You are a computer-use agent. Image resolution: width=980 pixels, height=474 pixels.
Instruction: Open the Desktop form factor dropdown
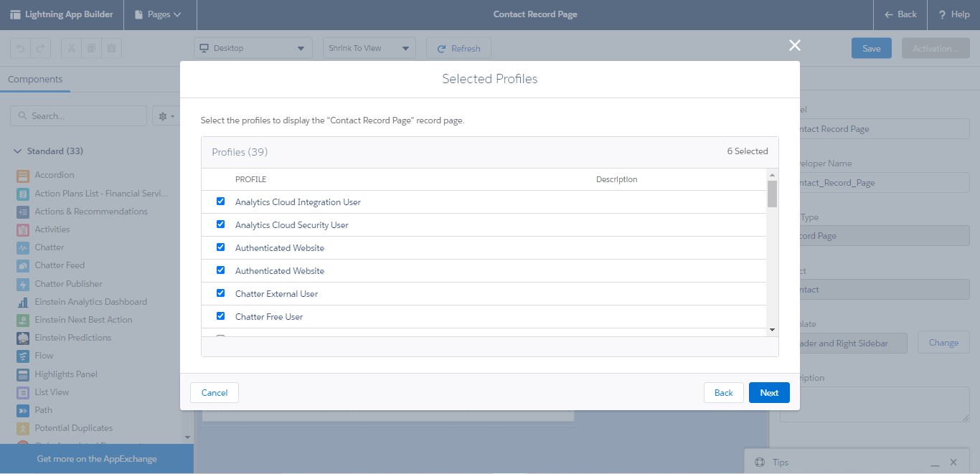pyautogui.click(x=253, y=48)
